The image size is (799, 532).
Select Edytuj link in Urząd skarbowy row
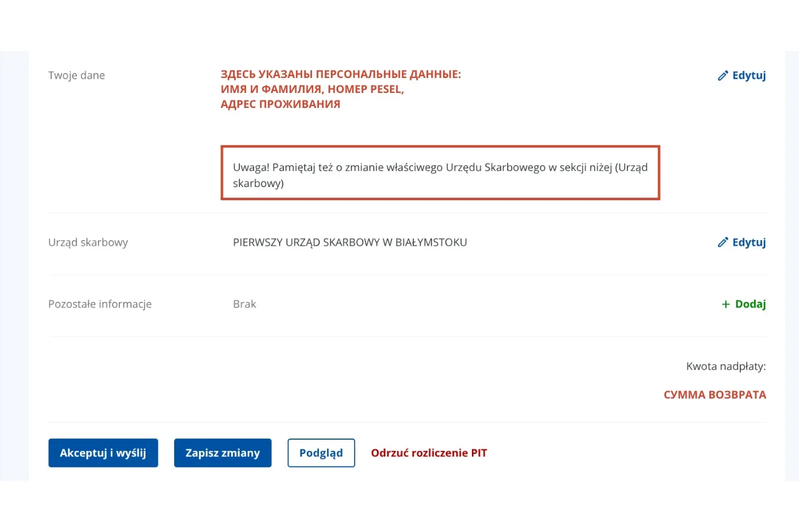[748, 242]
